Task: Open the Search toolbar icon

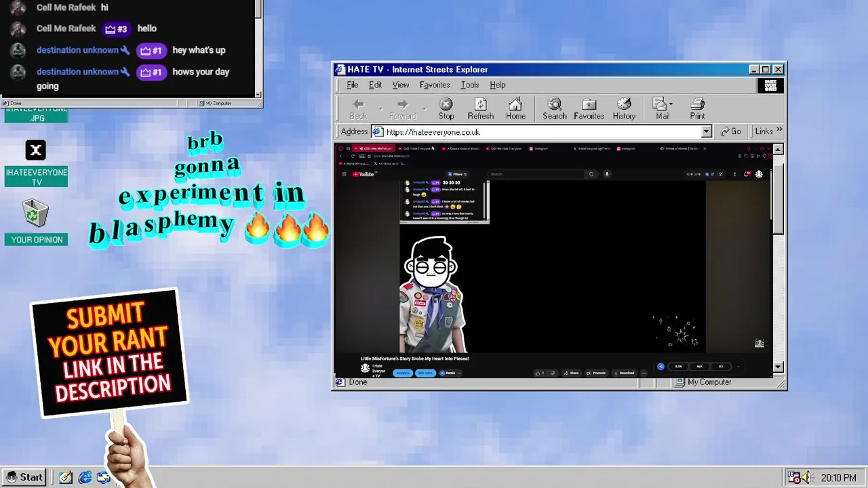Action: coord(554,108)
